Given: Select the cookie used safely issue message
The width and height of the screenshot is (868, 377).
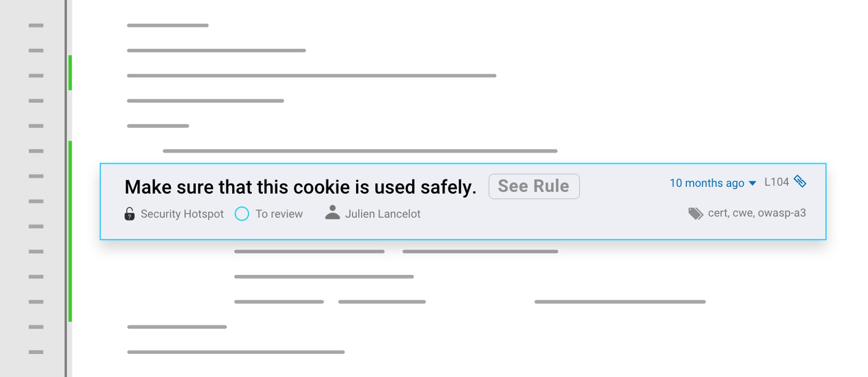Looking at the screenshot, I should pos(301,187).
